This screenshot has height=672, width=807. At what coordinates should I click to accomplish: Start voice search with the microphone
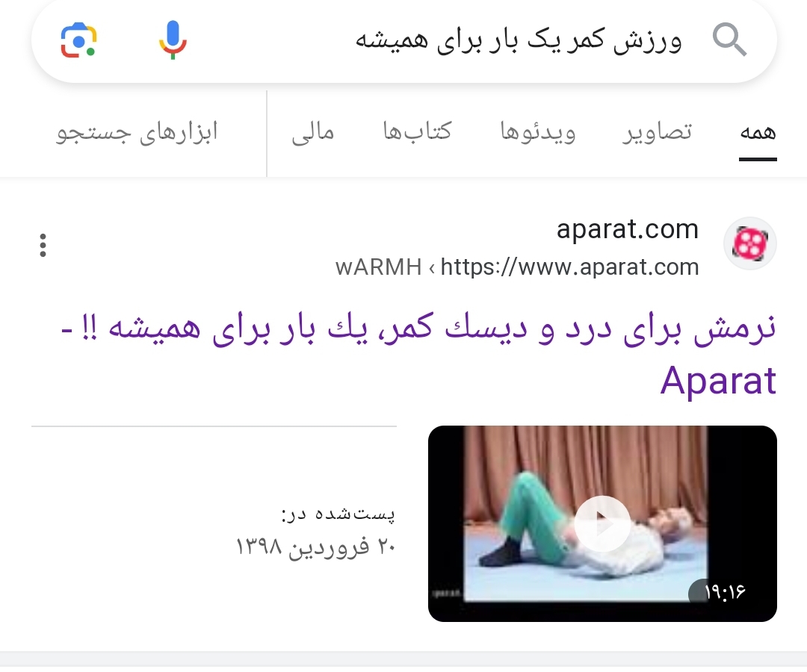(173, 40)
